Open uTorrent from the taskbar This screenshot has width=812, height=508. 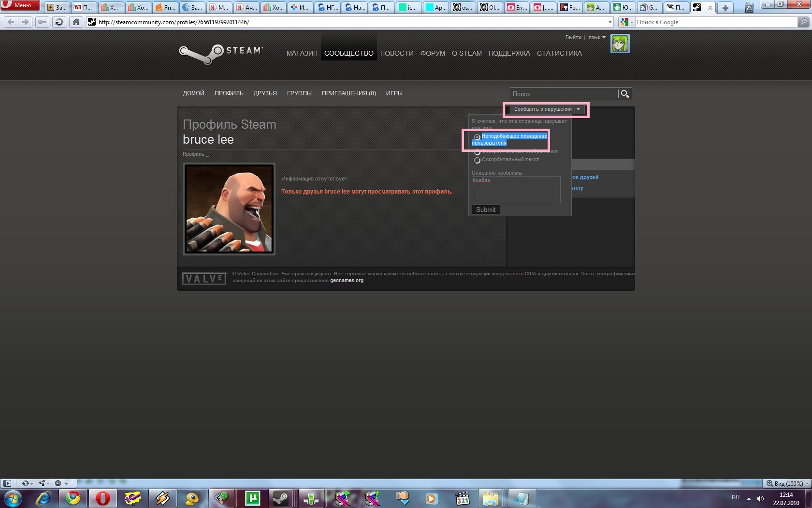[x=252, y=498]
